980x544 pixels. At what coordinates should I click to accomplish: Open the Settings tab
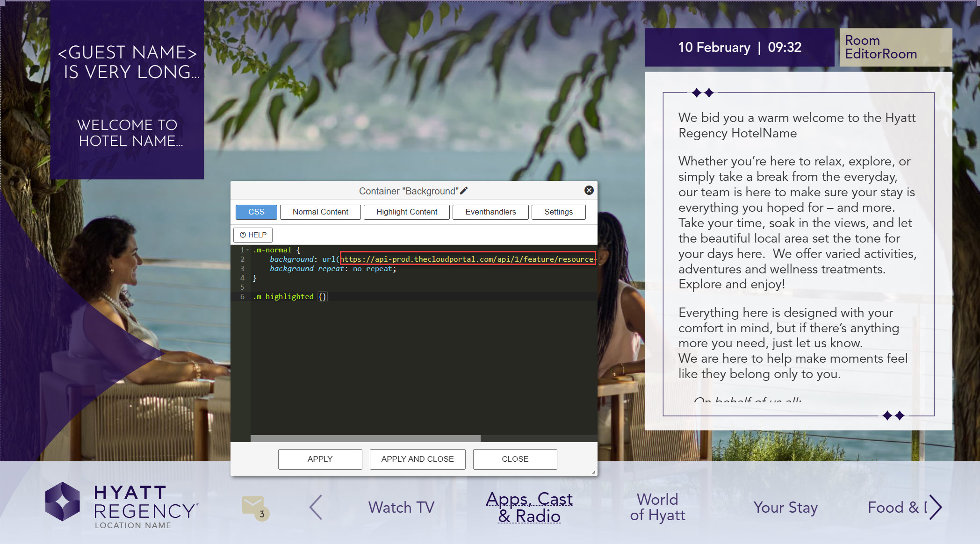[x=558, y=212]
